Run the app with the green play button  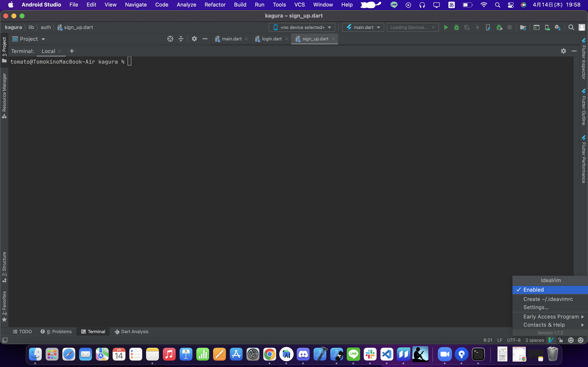(446, 27)
